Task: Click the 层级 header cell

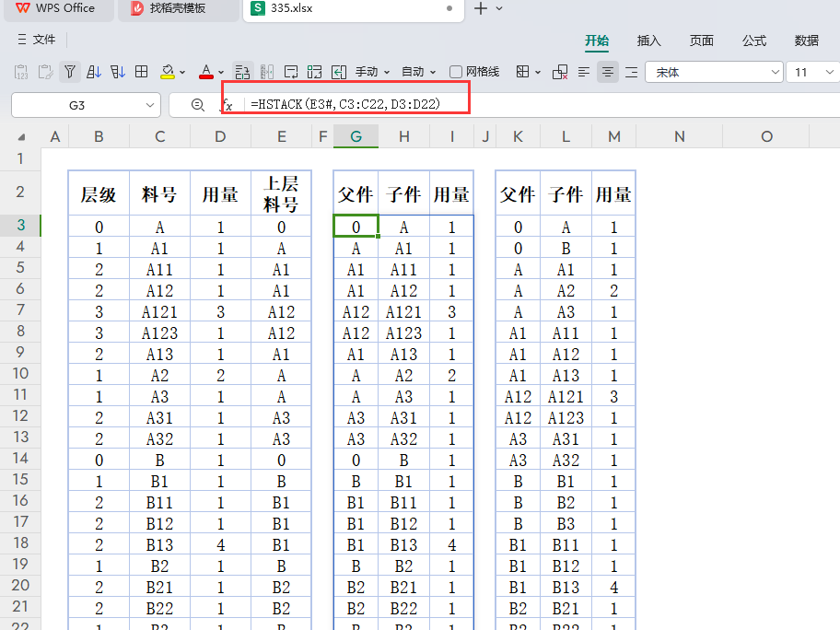Action: 99,192
